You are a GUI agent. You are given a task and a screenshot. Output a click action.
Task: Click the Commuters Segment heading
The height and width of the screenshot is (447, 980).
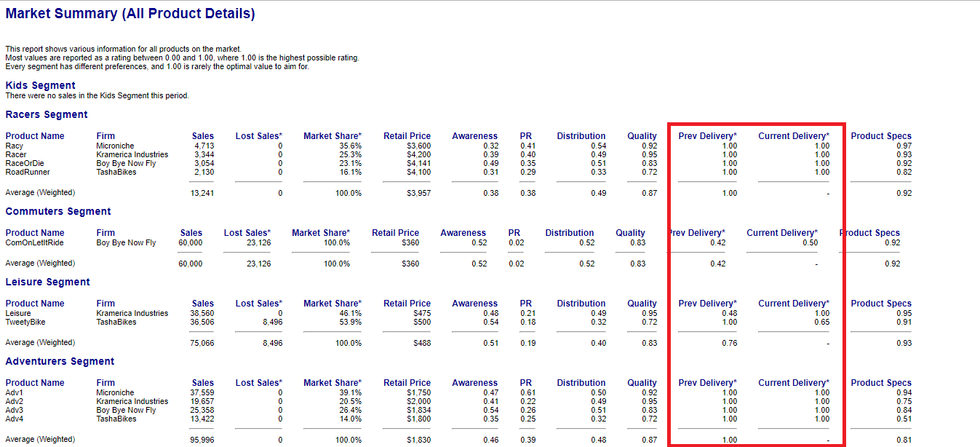[58, 211]
